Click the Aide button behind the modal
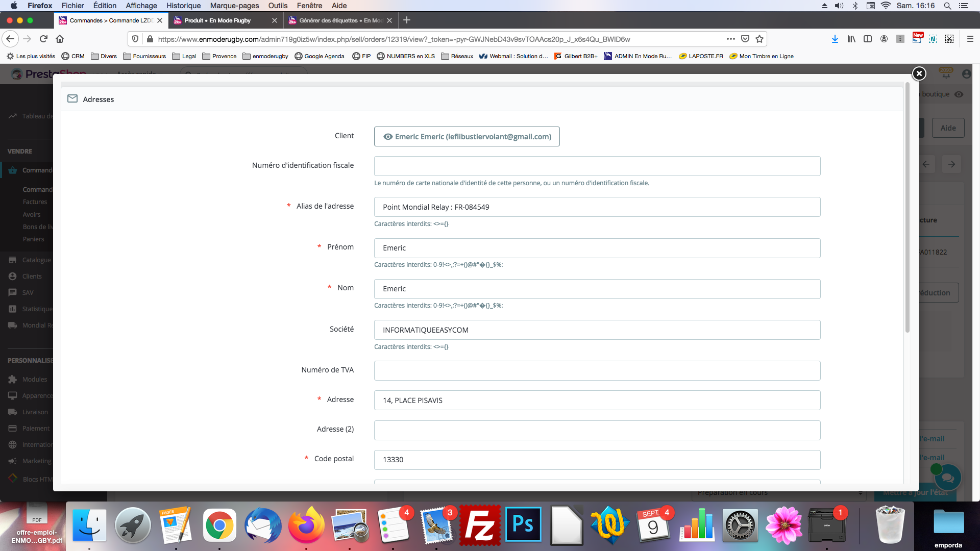The height and width of the screenshot is (551, 980). pyautogui.click(x=948, y=128)
